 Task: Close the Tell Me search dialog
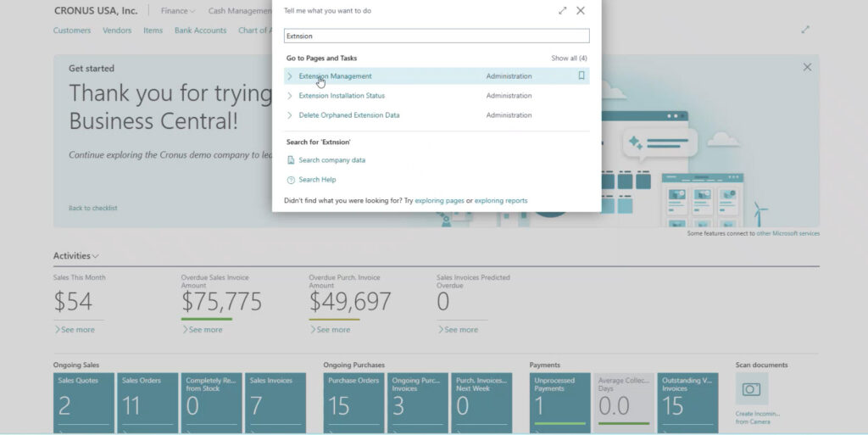coord(580,10)
